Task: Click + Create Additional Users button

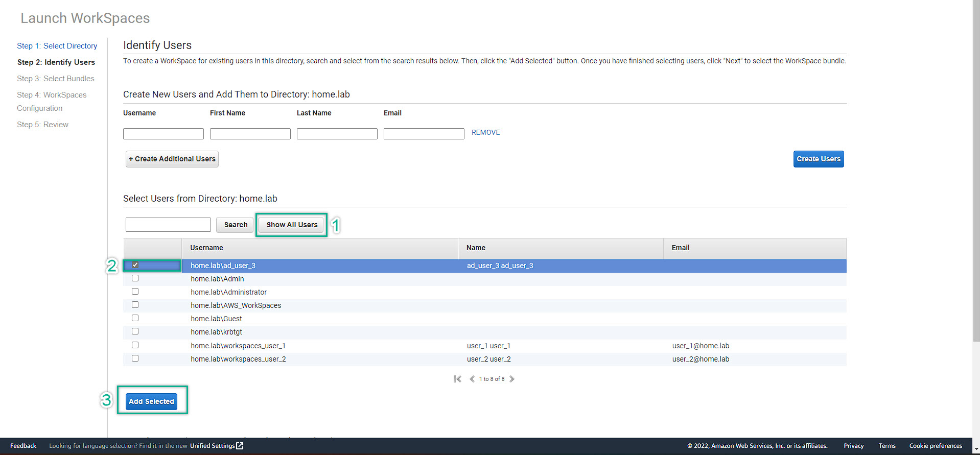Action: coord(172,159)
